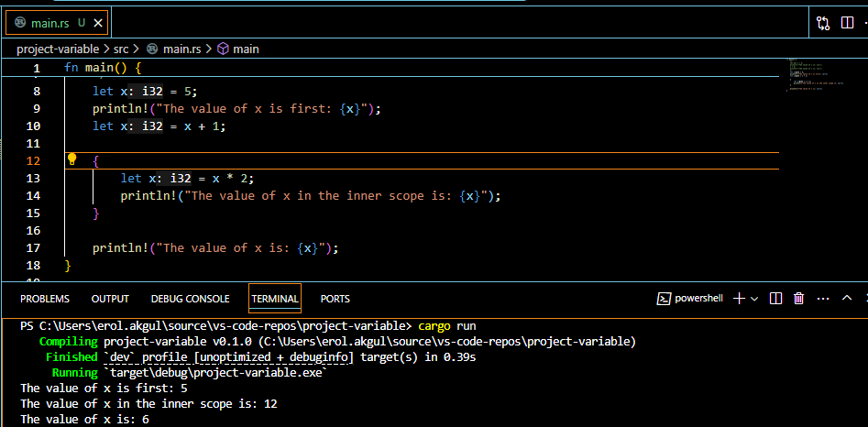Screen dimensions: 868x427
Task: Create a new terminal with plus icon
Action: tap(740, 299)
